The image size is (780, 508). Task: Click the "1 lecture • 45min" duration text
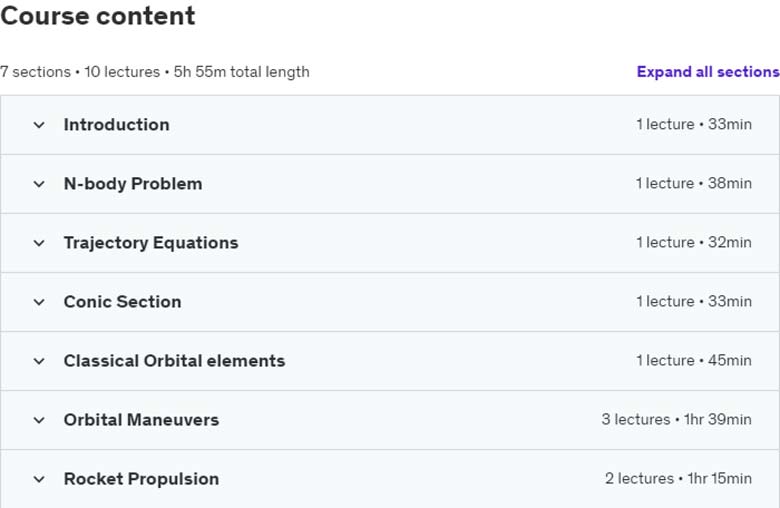pos(693,360)
